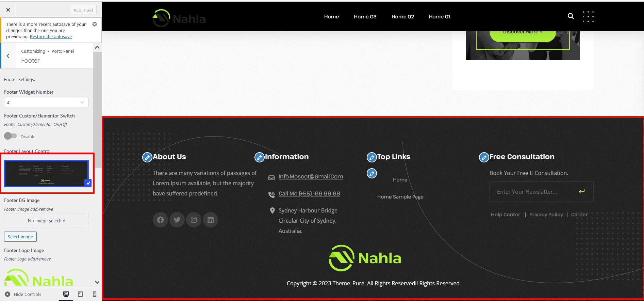This screenshot has height=301, width=644.
Task: Click the newsletter input field
Action: (x=534, y=192)
